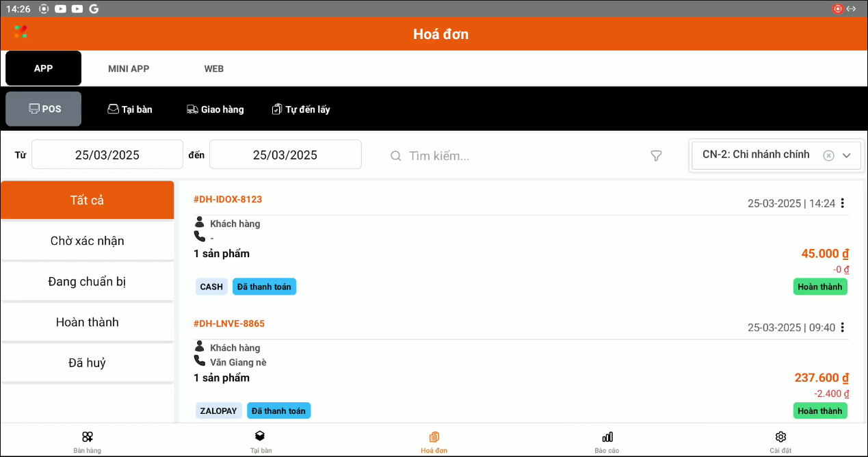The width and height of the screenshot is (868, 457).
Task: Switch to WEB tab
Action: coord(213,68)
